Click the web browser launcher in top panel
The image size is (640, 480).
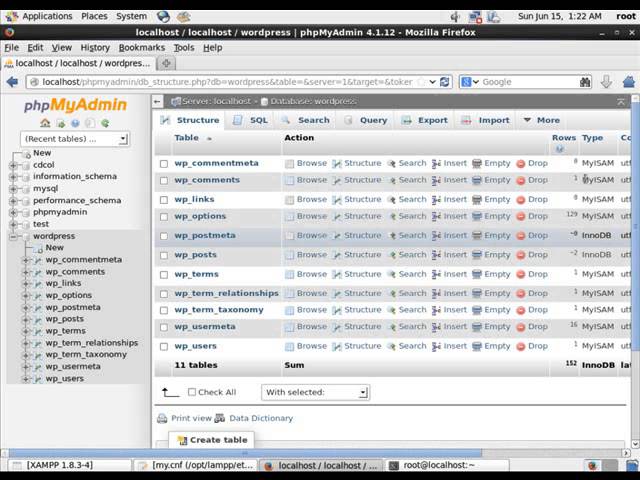(x=163, y=16)
